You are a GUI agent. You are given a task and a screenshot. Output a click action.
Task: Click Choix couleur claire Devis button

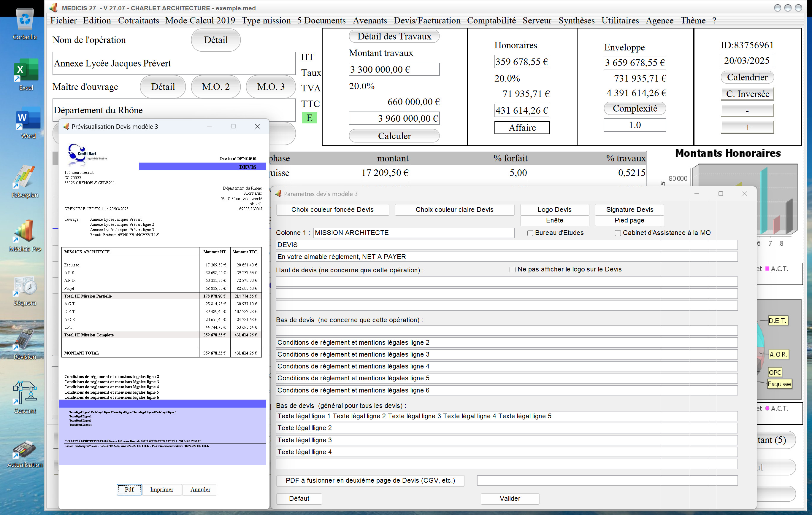[x=454, y=210]
